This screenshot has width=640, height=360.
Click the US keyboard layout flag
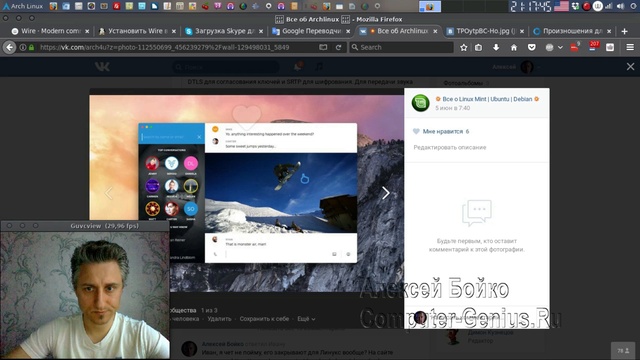[x=561, y=6]
